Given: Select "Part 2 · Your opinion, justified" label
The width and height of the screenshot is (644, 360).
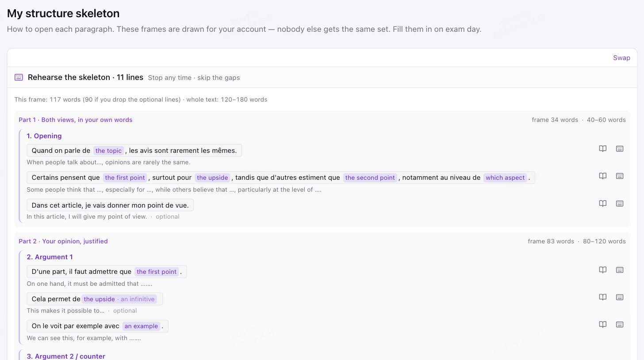Looking at the screenshot, I should click(63, 241).
